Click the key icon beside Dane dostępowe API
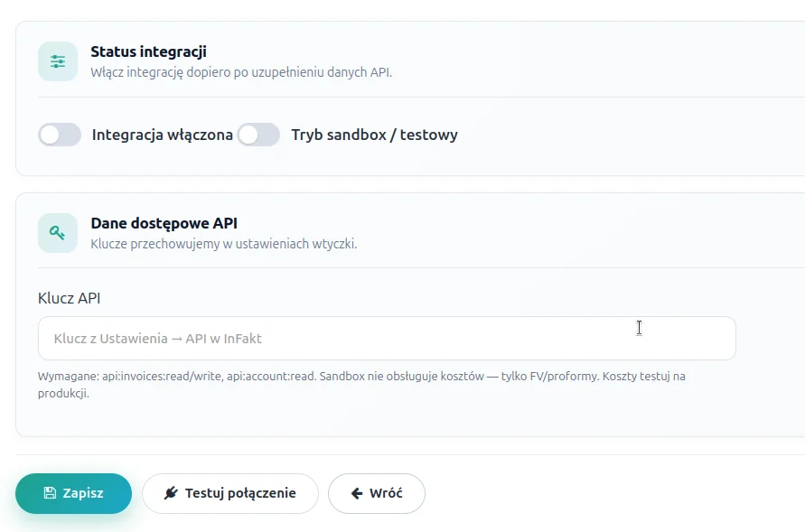805x532 pixels. coord(58,233)
